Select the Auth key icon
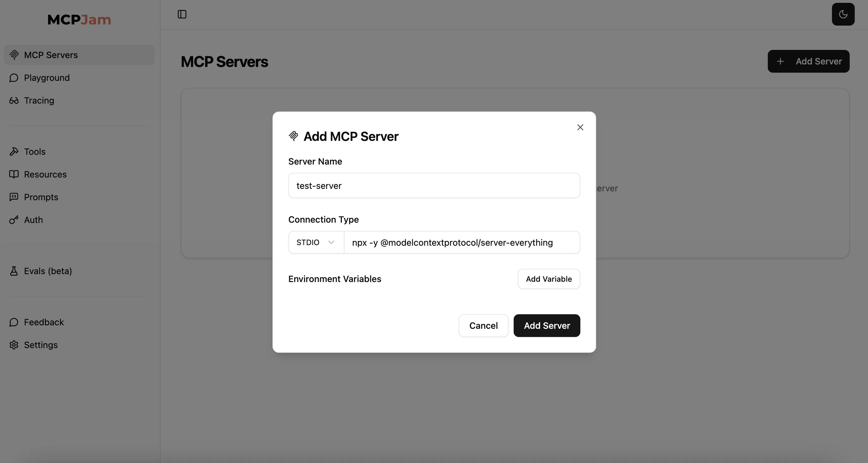The image size is (868, 463). tap(14, 219)
